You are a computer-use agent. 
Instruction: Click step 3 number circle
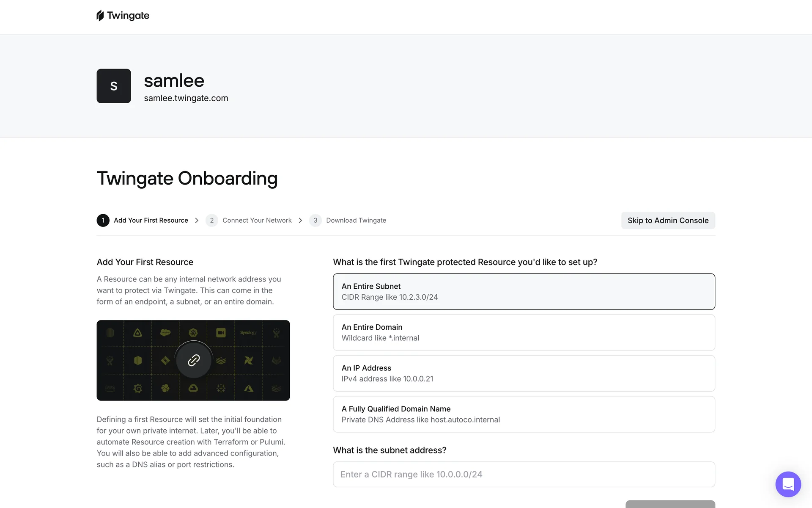315,220
